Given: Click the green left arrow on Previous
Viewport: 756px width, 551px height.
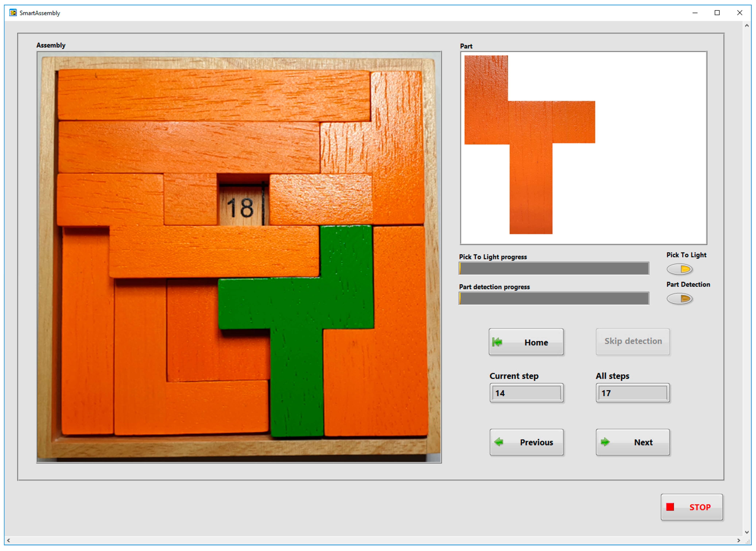Looking at the screenshot, I should click(499, 442).
